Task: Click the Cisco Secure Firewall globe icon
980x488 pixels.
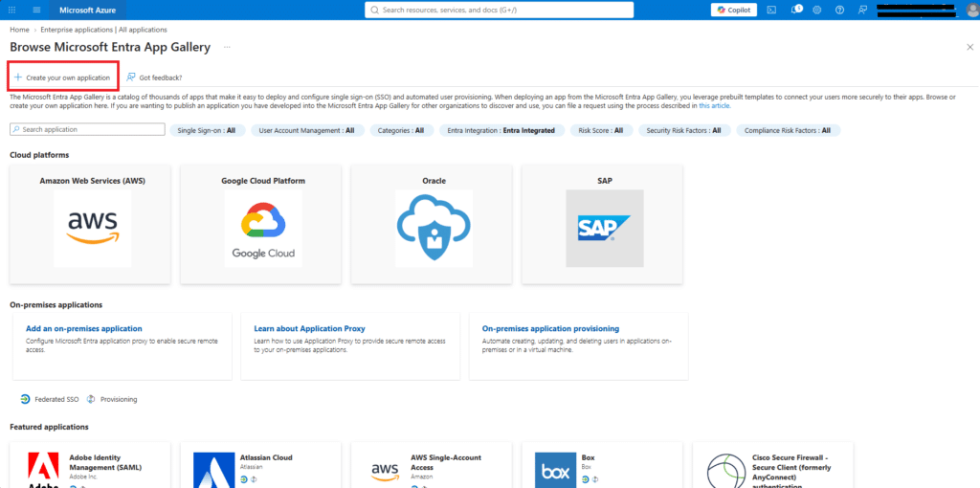Action: pyautogui.click(x=727, y=471)
